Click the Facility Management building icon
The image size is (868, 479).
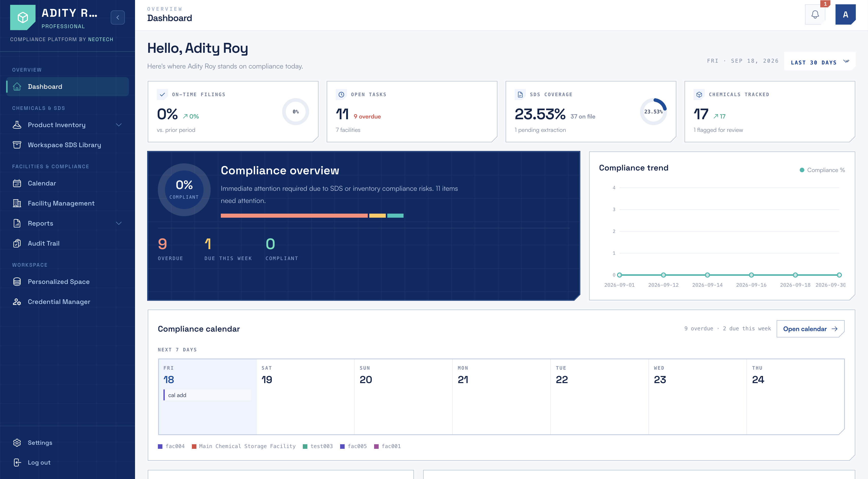17,203
